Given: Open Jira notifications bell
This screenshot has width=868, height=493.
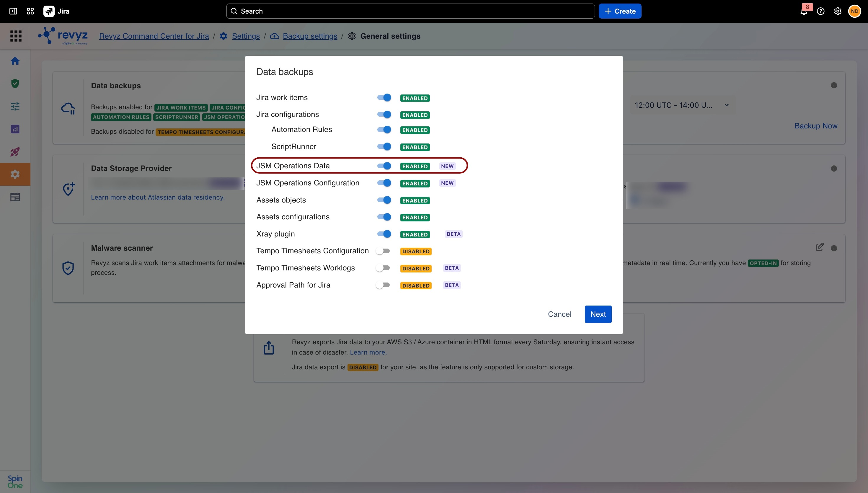Looking at the screenshot, I should click(804, 11).
